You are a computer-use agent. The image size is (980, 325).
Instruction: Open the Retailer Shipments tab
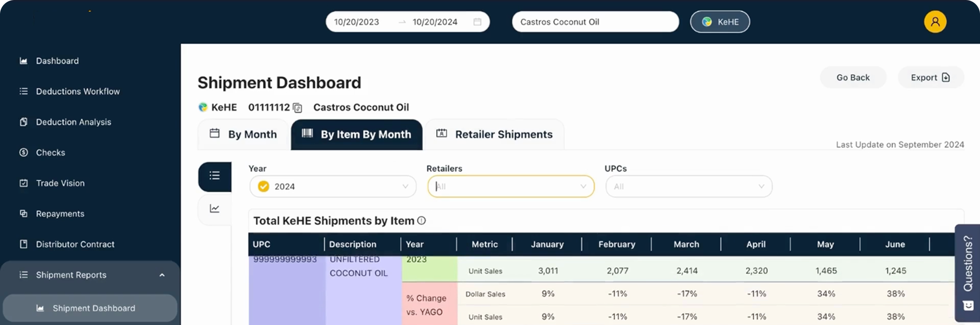[495, 134]
